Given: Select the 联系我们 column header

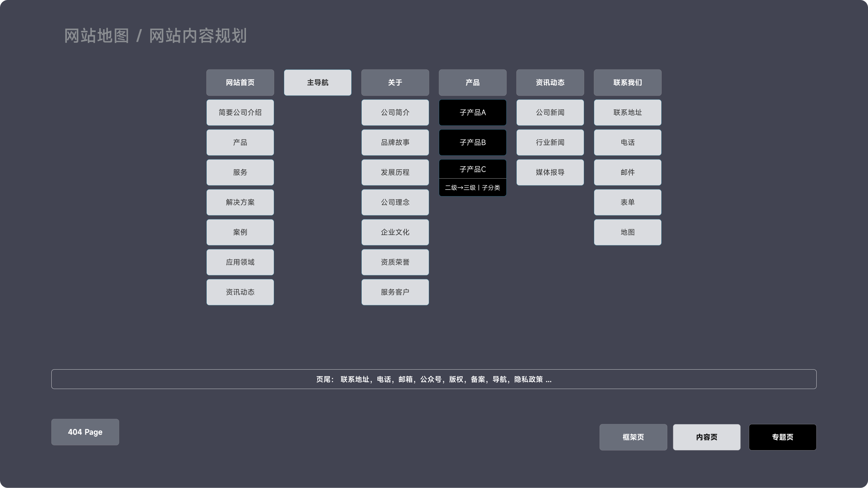Looking at the screenshot, I should 628,83.
